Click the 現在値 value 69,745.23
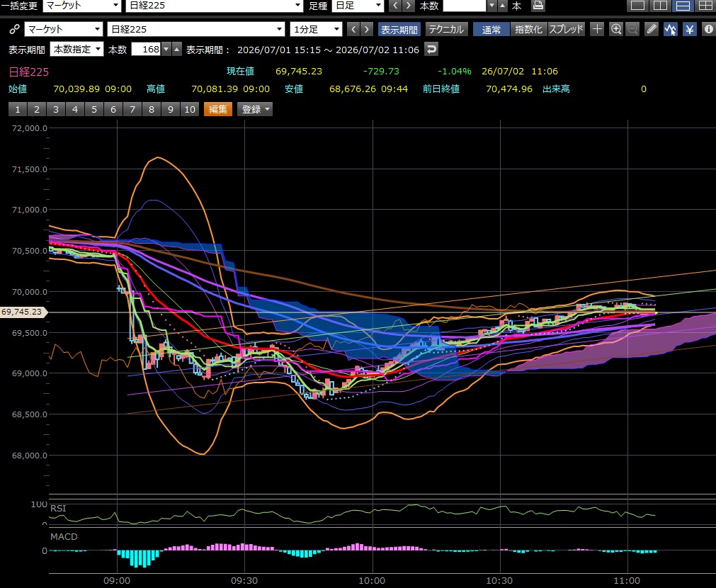Viewport: 716px width, 588px height. coord(299,72)
